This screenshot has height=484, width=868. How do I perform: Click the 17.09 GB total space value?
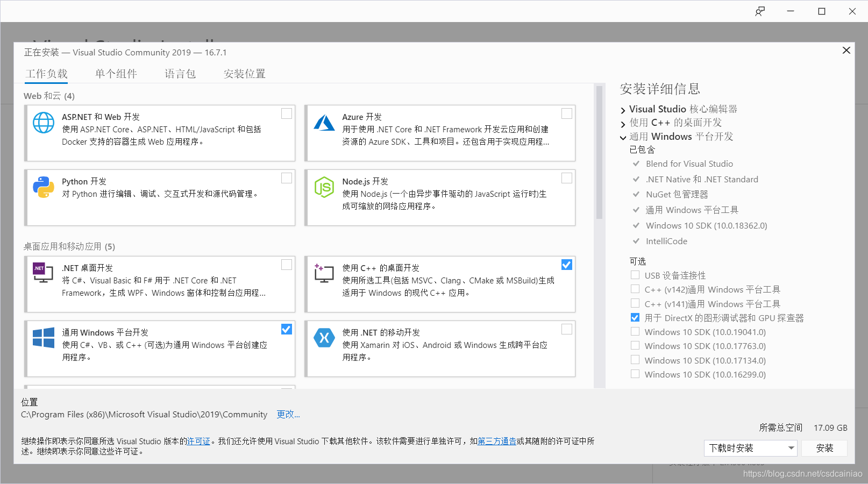point(830,428)
